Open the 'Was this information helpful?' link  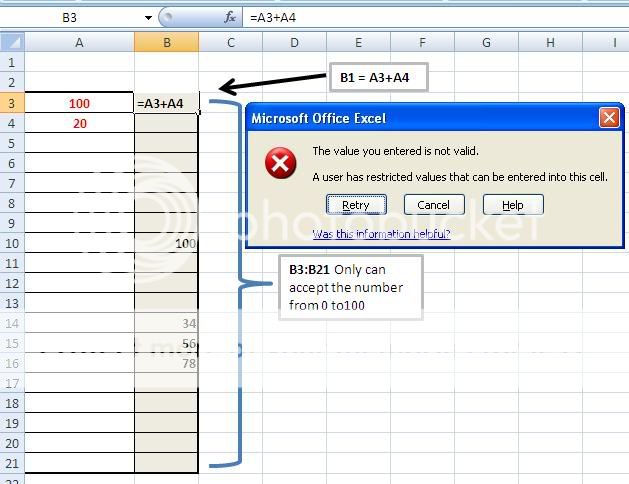[x=381, y=234]
